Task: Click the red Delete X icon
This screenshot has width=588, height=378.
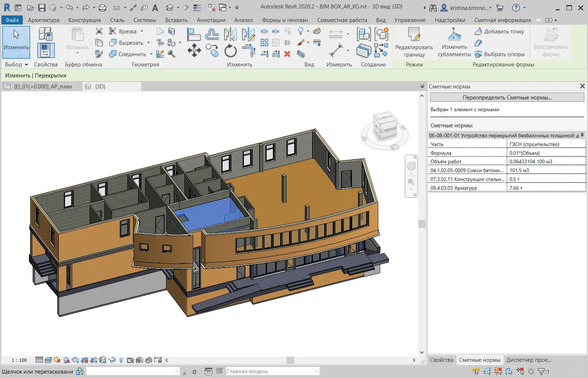Action: click(287, 54)
